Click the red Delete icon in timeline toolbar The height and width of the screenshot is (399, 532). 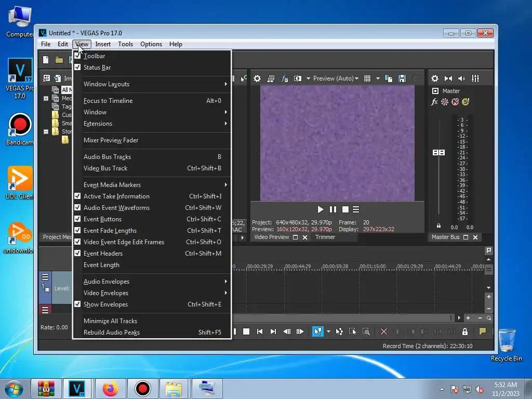point(384,331)
